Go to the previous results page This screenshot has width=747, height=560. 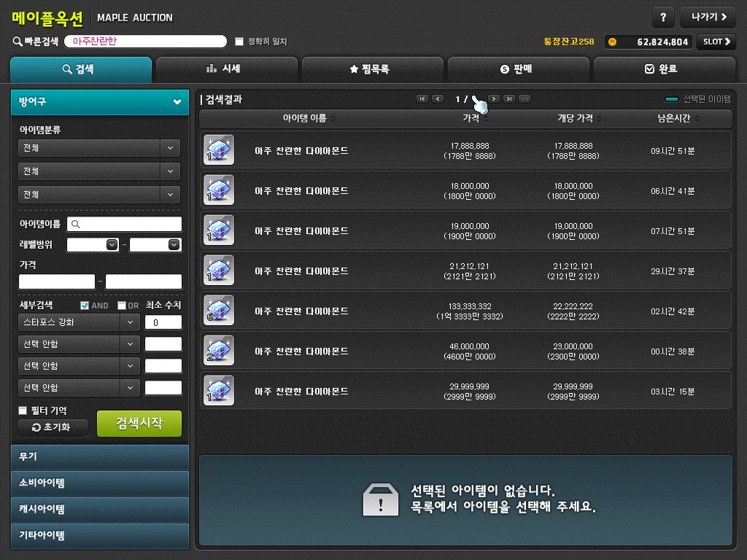point(438,99)
